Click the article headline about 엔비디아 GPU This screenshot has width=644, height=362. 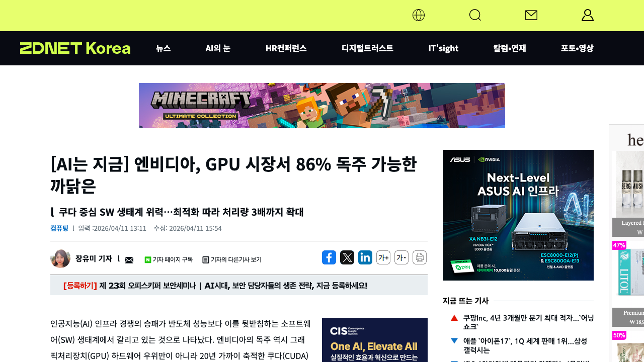[234, 174]
